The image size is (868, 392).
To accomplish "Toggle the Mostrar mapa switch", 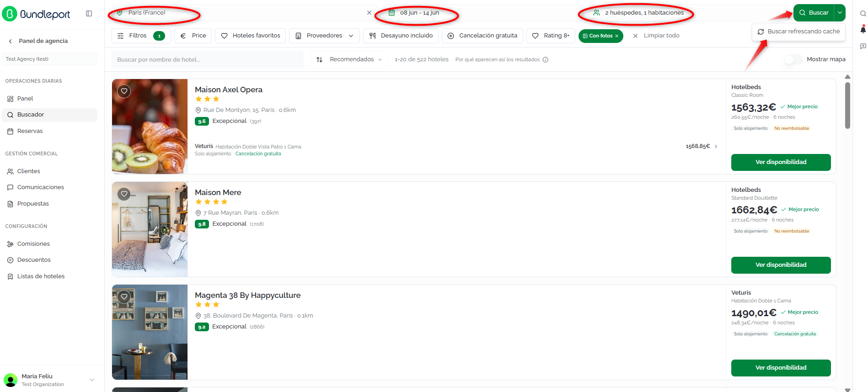I will (793, 59).
